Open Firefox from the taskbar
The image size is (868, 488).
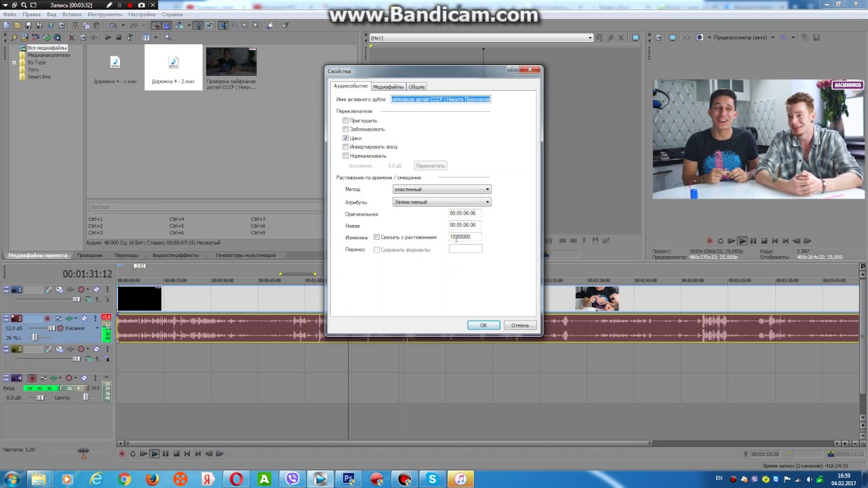coord(152,479)
